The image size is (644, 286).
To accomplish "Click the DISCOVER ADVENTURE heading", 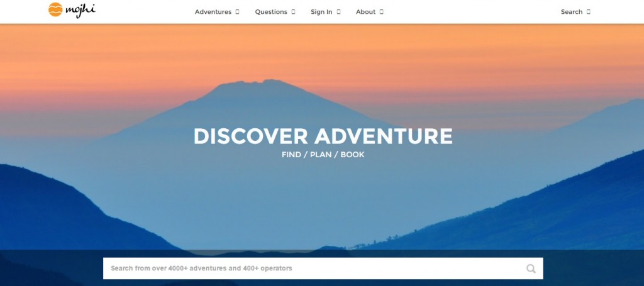I will tap(323, 136).
